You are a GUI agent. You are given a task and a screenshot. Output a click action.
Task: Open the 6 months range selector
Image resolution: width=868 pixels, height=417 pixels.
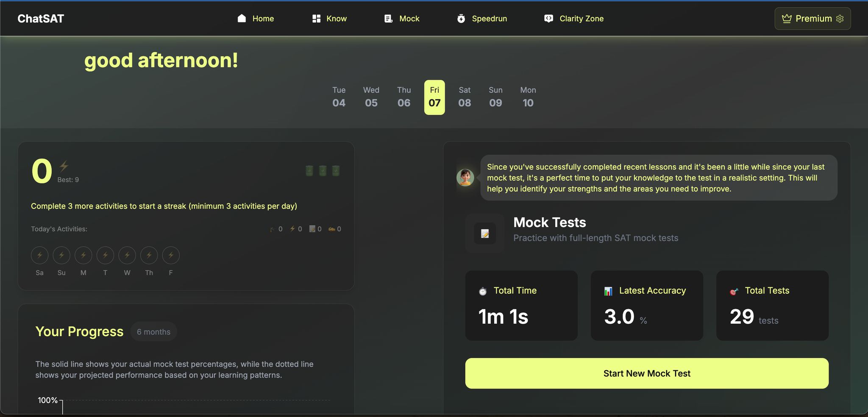[153, 332]
